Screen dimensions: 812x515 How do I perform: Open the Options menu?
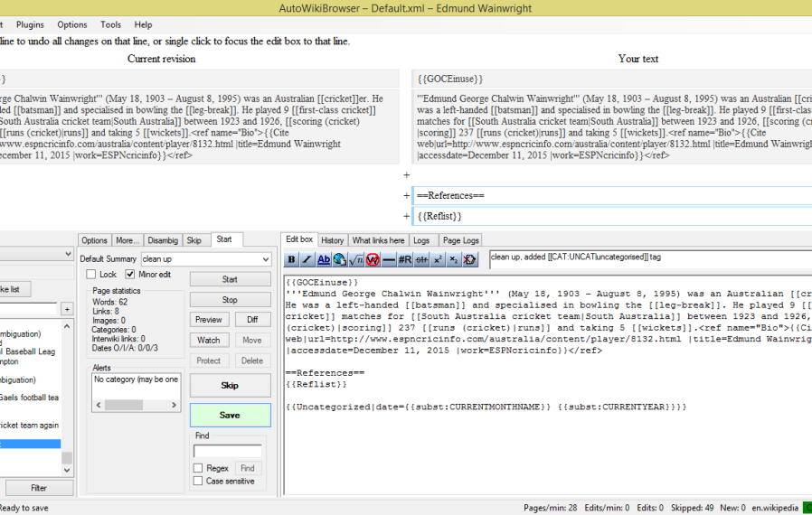point(72,24)
